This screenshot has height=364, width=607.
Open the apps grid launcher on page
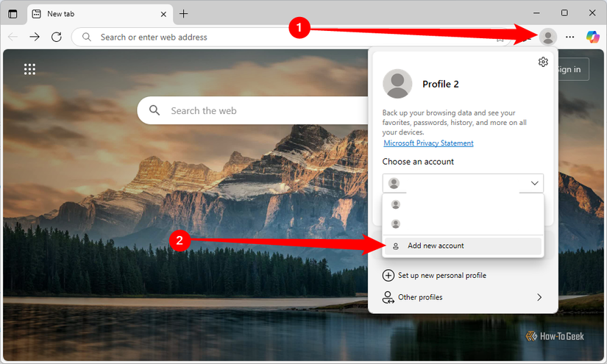click(x=29, y=69)
